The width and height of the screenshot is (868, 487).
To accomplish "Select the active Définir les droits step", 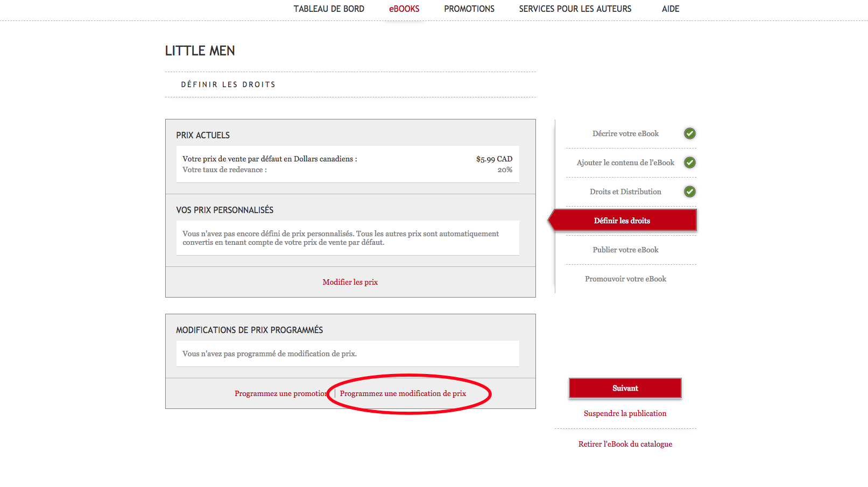I will pos(622,221).
